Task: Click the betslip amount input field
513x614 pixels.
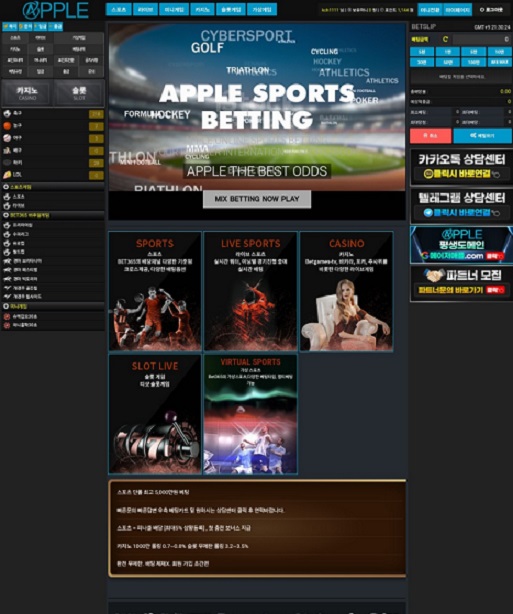Action: pos(482,39)
